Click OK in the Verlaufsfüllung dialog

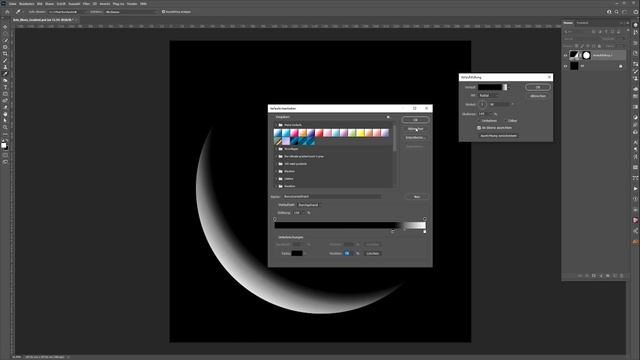pos(538,87)
